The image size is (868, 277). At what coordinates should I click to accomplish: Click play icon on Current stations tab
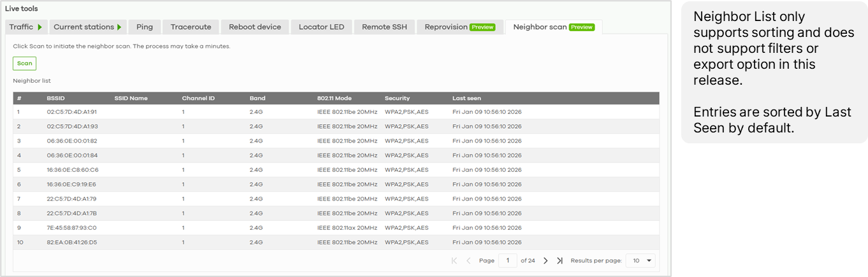119,27
